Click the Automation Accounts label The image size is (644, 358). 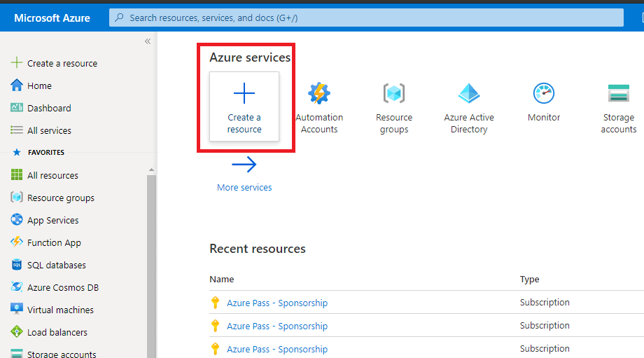[x=319, y=123]
